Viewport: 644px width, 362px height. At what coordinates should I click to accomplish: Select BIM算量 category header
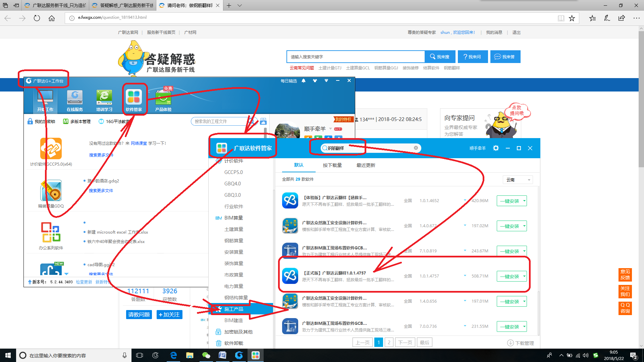pyautogui.click(x=233, y=218)
